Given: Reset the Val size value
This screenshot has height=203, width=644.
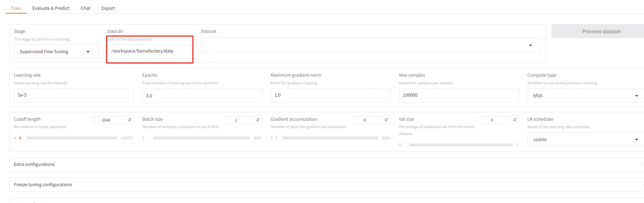Looking at the screenshot, I should [x=514, y=120].
